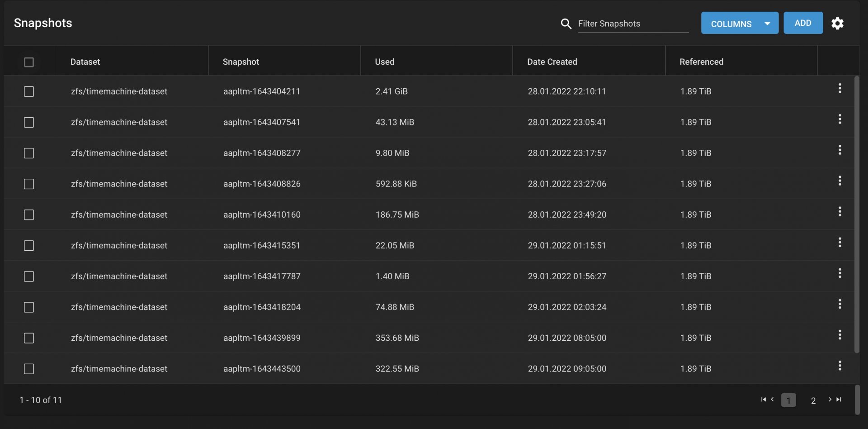Toggle the select-all header checkbox
Viewport: 868px width, 429px height.
point(29,62)
